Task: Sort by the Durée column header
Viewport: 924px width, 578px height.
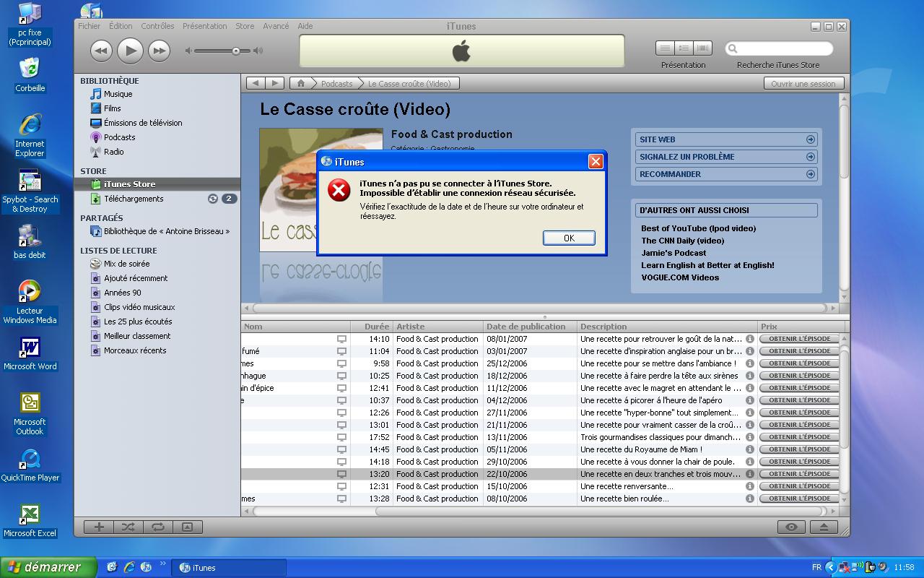Action: pyautogui.click(x=371, y=327)
